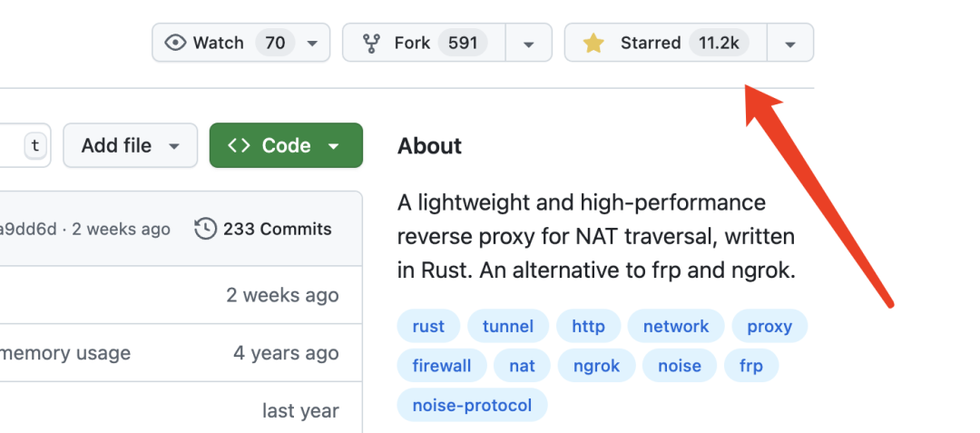Expand the Add file menu
Viewport: 980px width, 433px height.
click(130, 146)
